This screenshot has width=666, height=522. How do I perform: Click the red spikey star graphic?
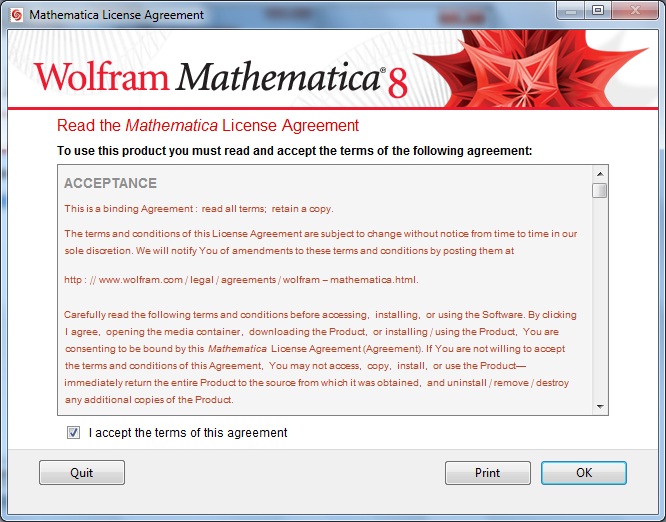tap(531, 69)
